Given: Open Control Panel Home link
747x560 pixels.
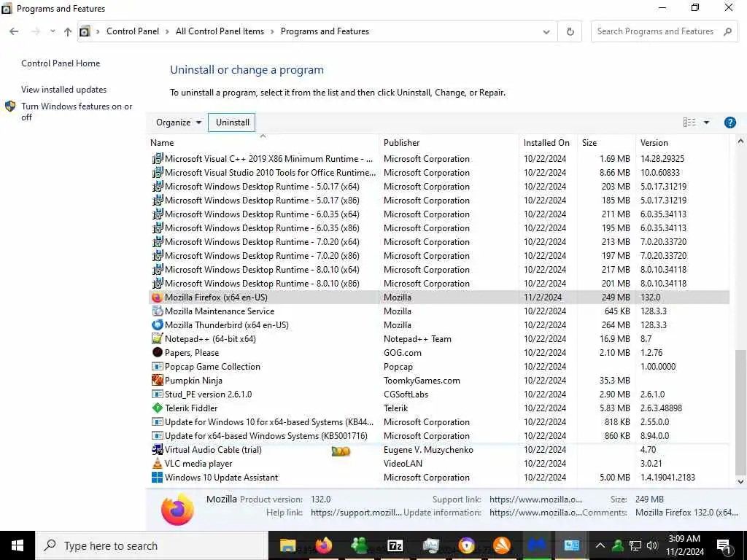Looking at the screenshot, I should click(61, 63).
